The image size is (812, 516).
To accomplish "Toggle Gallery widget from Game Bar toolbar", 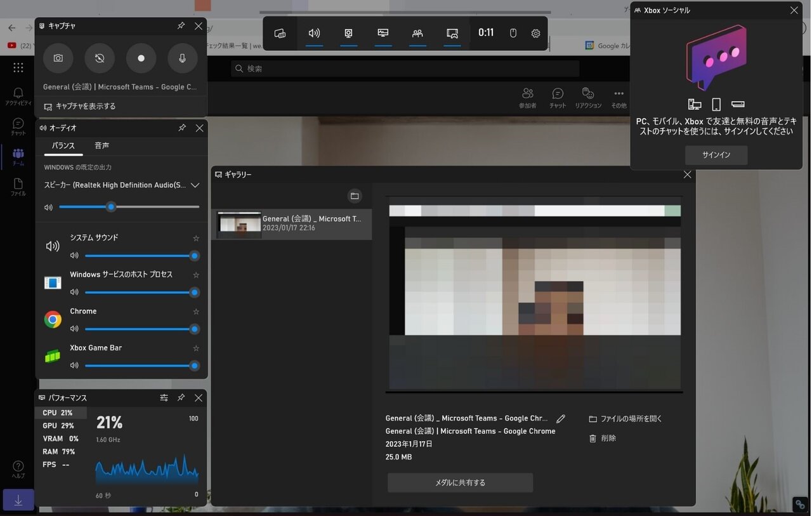I will (x=452, y=33).
